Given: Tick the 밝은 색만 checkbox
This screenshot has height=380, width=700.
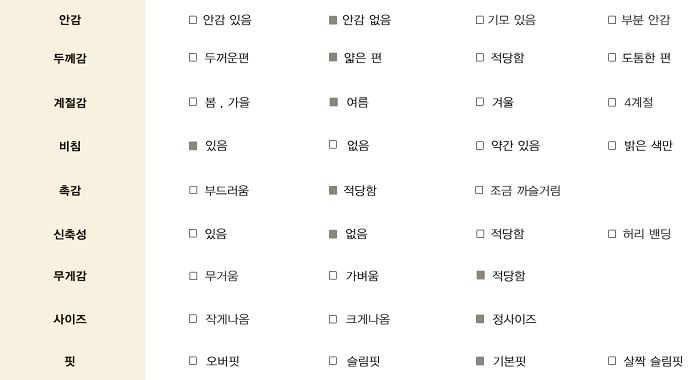Looking at the screenshot, I should (612, 146).
